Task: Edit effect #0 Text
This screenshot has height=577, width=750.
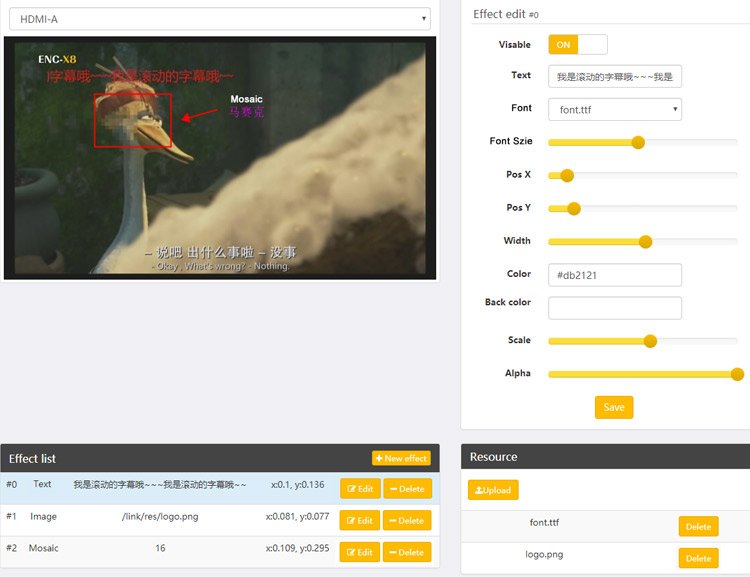Action: pos(360,488)
